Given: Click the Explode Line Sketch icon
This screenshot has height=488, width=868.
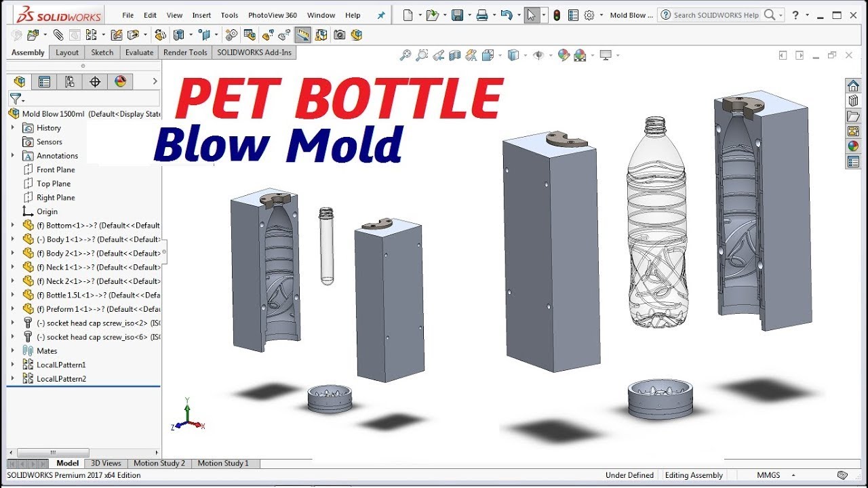Looking at the screenshot, I should point(284,35).
